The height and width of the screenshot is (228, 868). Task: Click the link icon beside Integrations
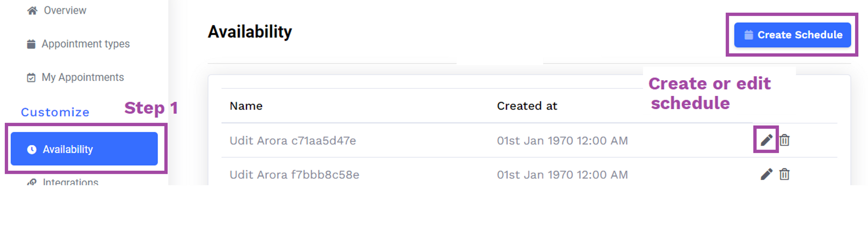(32, 182)
